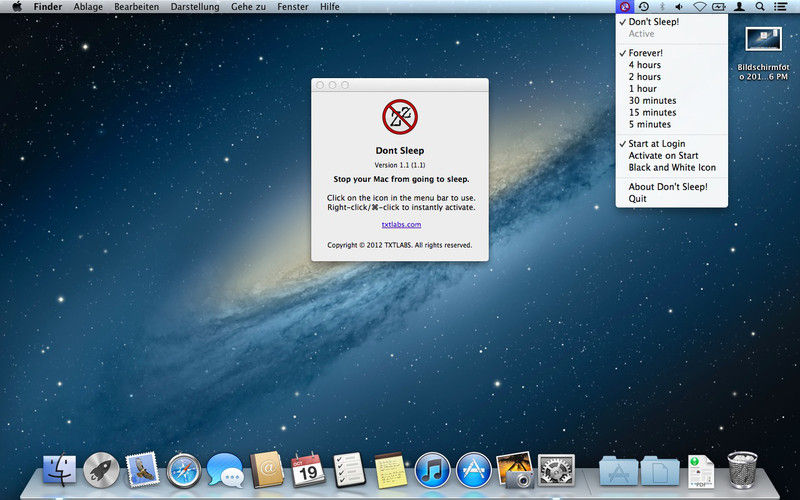
Task: Open the Applications folder stack in Dock
Action: point(618,470)
